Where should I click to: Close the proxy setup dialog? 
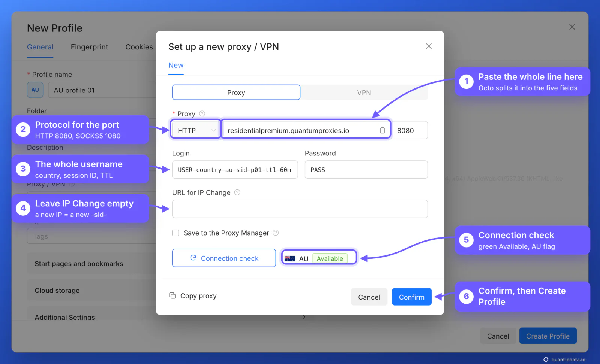(x=429, y=46)
